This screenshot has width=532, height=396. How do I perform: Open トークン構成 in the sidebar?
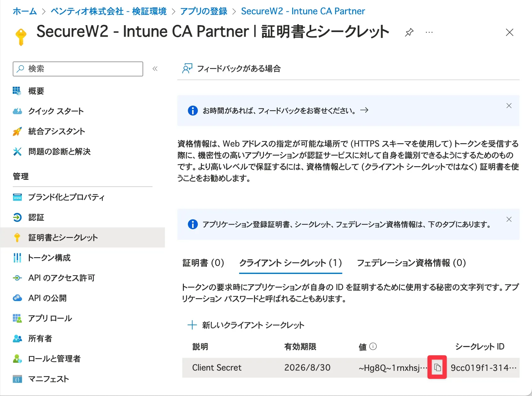(x=49, y=258)
